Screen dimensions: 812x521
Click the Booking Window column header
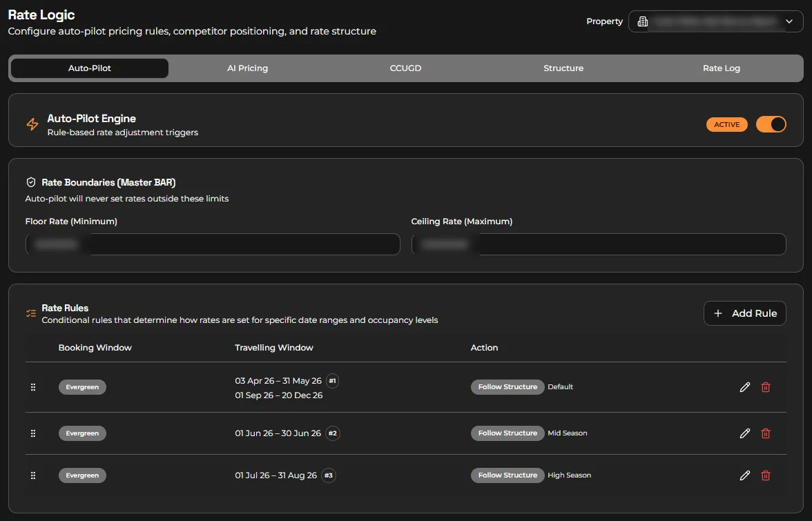pyautogui.click(x=95, y=348)
